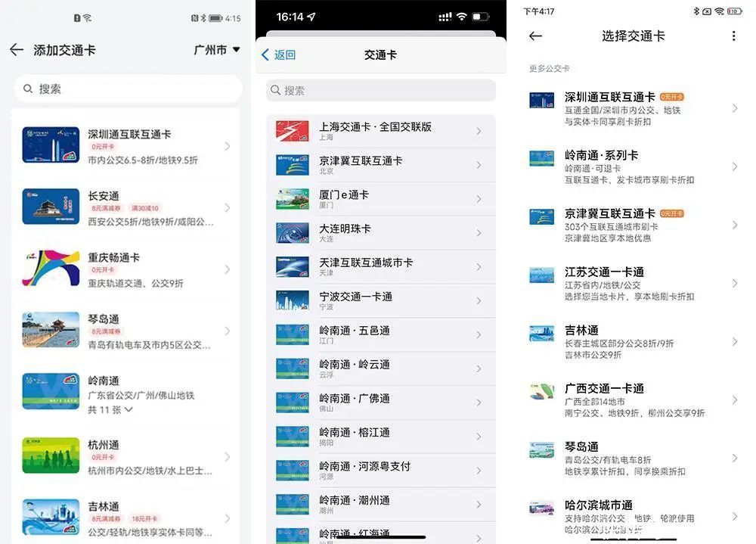756x544 pixels.
Task: Click the middle panel 搜索 search bar
Action: [380, 91]
